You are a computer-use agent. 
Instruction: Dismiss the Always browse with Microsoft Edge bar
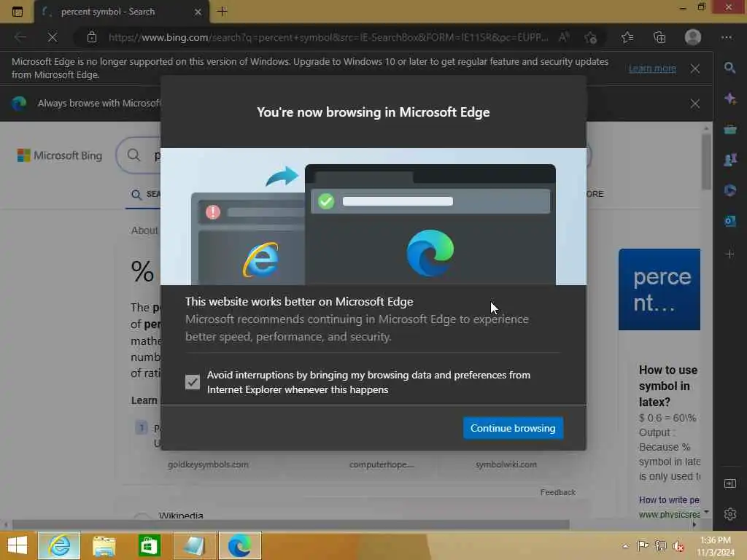pyautogui.click(x=695, y=104)
